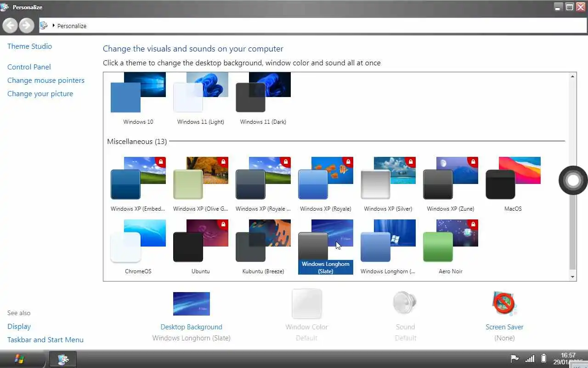The image size is (588, 368).
Task: Open the Action Center flag icon
Action: [x=514, y=358]
